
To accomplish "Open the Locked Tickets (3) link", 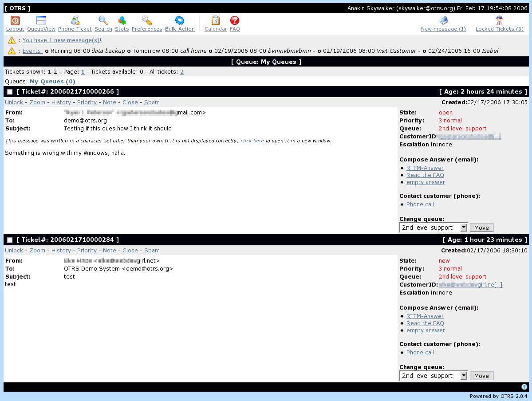I will 500,29.
